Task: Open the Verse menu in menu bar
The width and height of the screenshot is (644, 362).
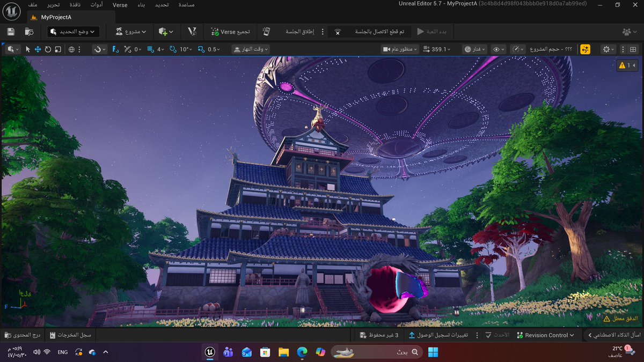Action: (x=120, y=5)
